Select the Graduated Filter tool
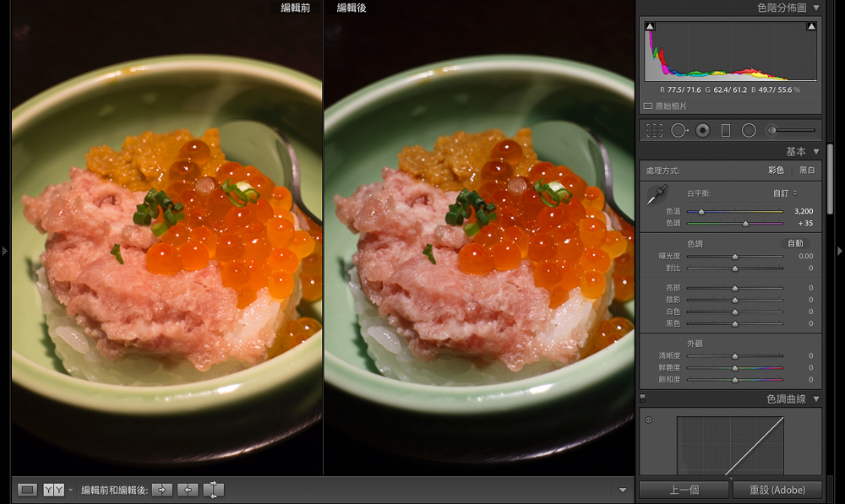 (725, 130)
